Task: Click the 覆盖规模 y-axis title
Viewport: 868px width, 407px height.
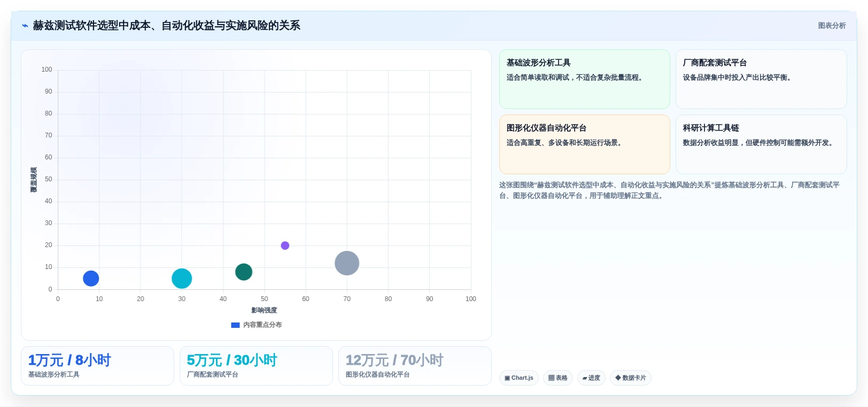Action: tap(34, 180)
